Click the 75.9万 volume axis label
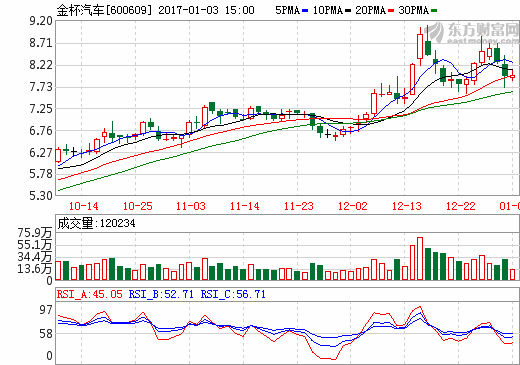This screenshot has height=365, width=520. 35,233
